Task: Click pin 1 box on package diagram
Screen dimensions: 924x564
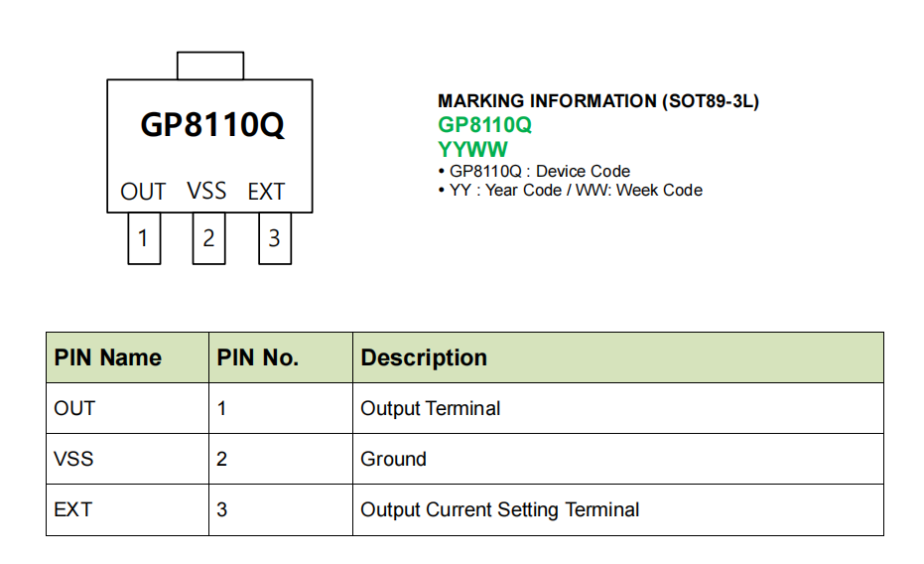Action: 144,238
